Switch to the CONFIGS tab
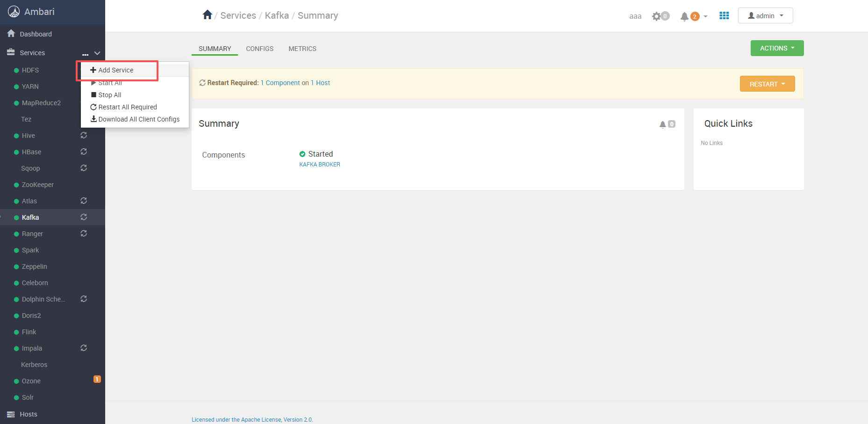 [x=259, y=49]
